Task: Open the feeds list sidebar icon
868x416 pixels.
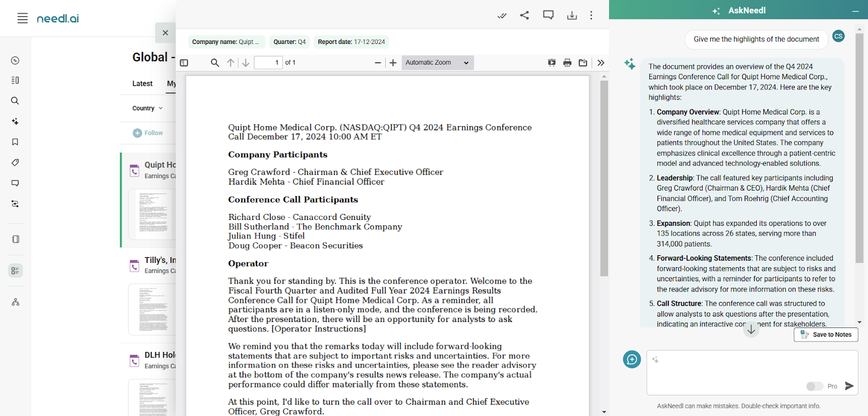Action: coord(15,80)
